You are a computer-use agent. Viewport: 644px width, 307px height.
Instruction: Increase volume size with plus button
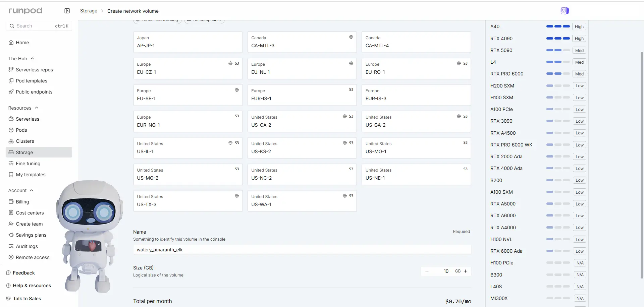click(x=466, y=271)
